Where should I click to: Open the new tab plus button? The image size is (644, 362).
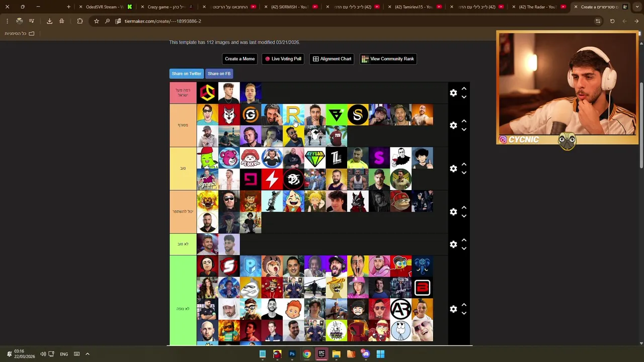coord(68,7)
